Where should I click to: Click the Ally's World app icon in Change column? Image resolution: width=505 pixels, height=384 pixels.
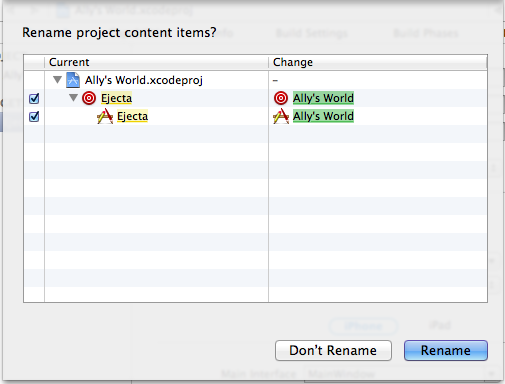coord(281,116)
